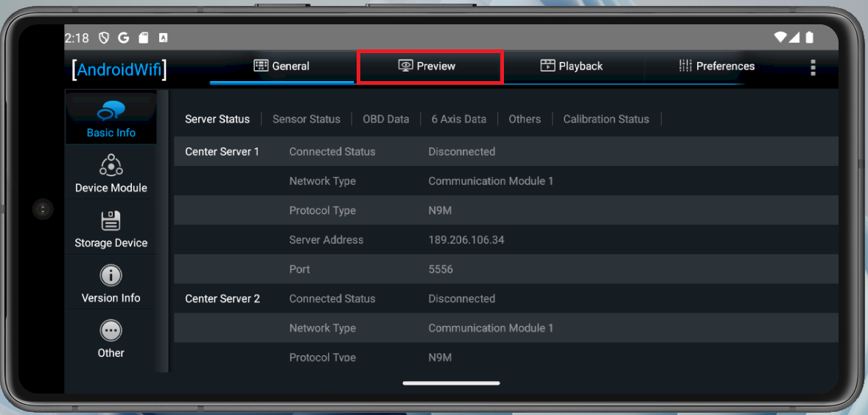Open the Basic Info speech bubble icon
868x415 pixels.
tap(111, 111)
